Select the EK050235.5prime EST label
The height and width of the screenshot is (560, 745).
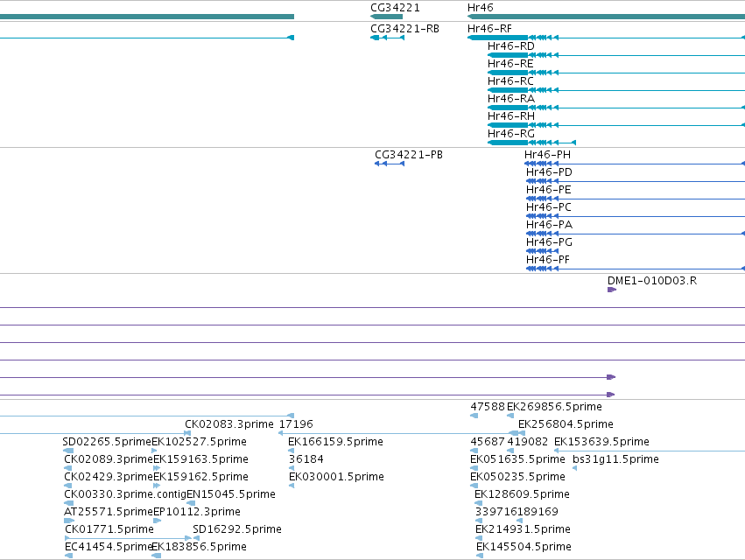(x=517, y=476)
